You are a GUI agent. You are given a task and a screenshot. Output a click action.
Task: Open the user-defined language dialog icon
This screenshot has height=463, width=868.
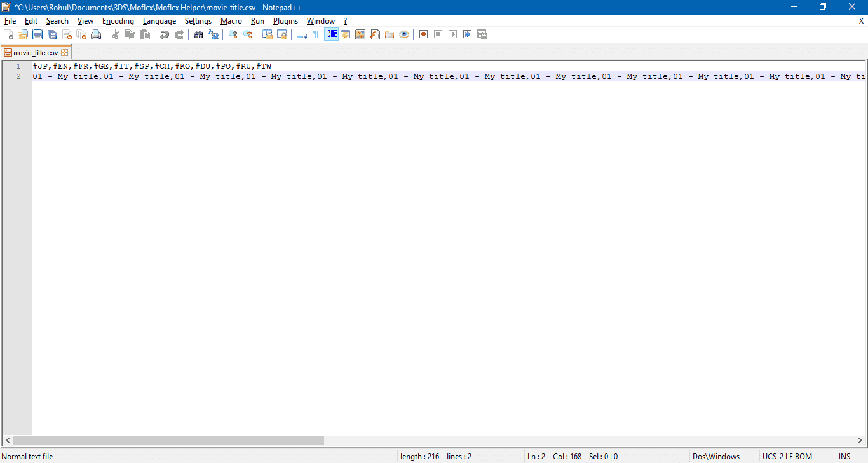[346, 34]
